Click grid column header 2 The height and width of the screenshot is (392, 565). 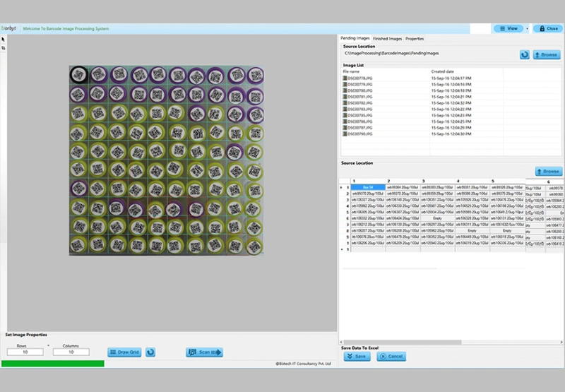403,181
